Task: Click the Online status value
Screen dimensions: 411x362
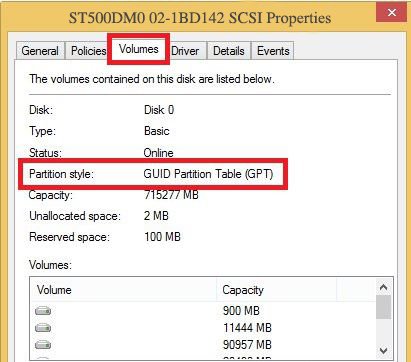Action: coord(158,153)
